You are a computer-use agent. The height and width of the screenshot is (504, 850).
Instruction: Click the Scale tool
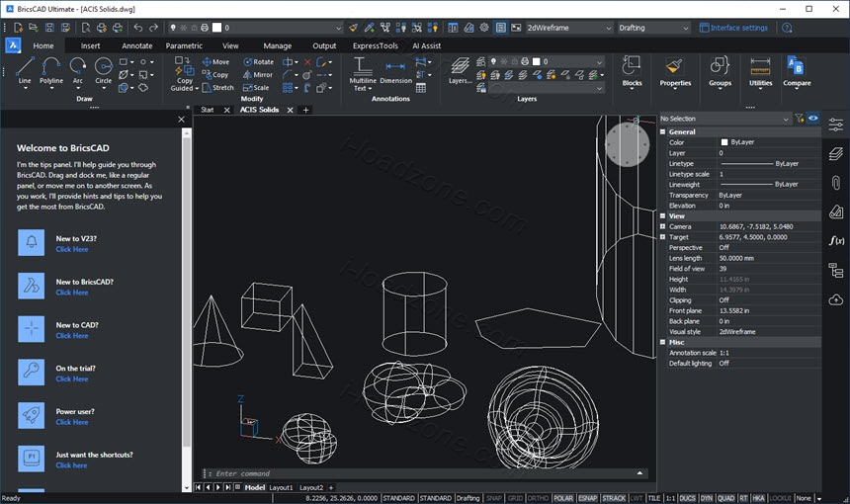click(x=256, y=87)
